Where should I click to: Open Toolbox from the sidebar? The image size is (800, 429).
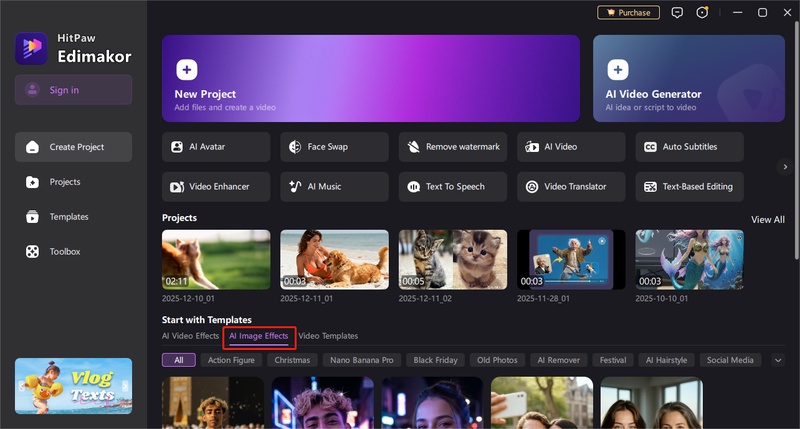click(65, 252)
